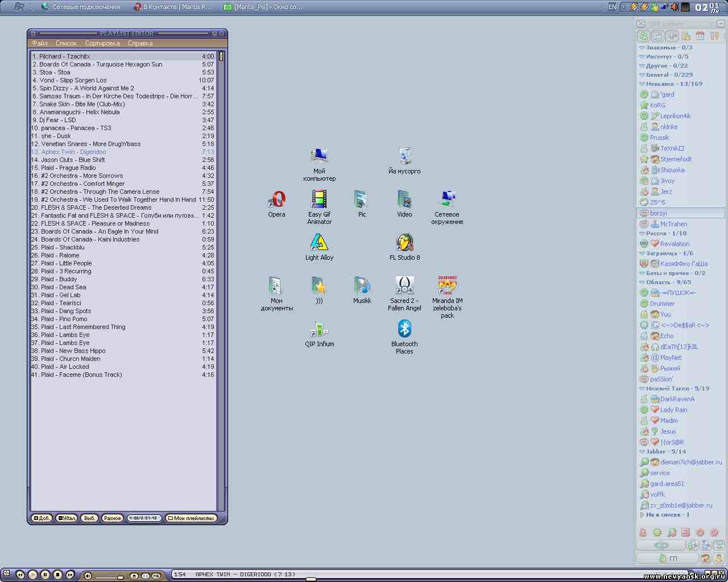The width and height of the screenshot is (728, 582).
Task: Click the calendar icon in QIP toolbar
Action: coord(700,36)
